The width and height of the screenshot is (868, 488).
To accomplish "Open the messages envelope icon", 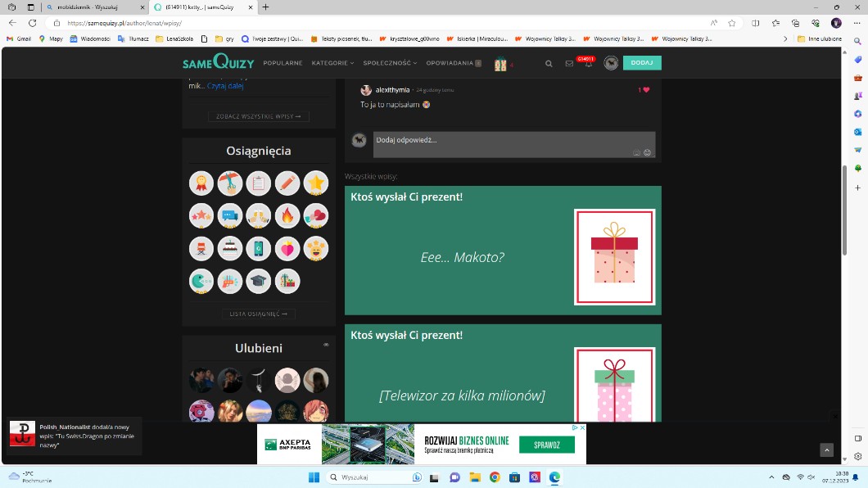I will [569, 63].
